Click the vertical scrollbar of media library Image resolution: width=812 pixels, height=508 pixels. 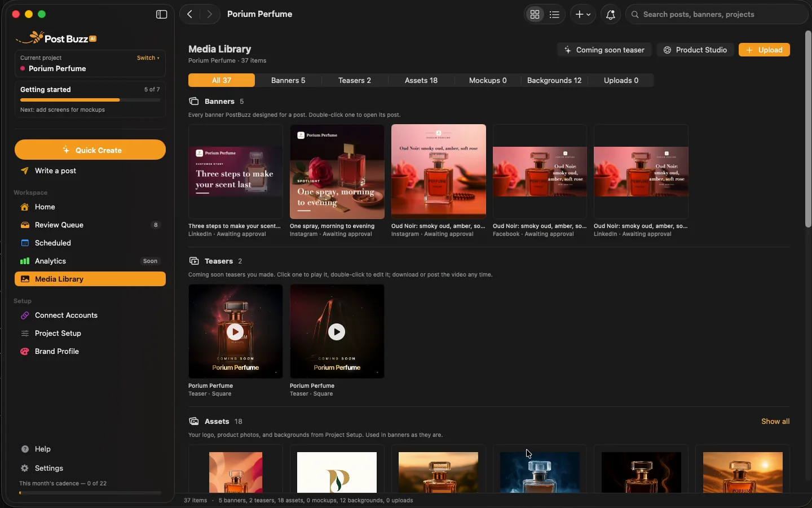[808, 130]
